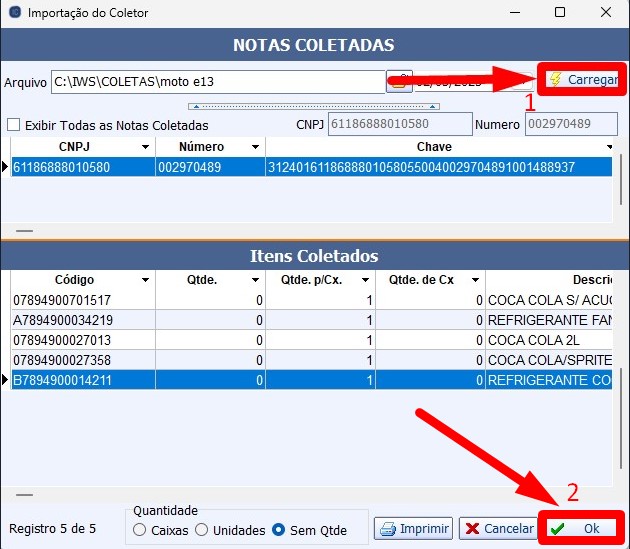Click the Carregar lightning button
Screen dimensions: 630x549
pos(584,80)
